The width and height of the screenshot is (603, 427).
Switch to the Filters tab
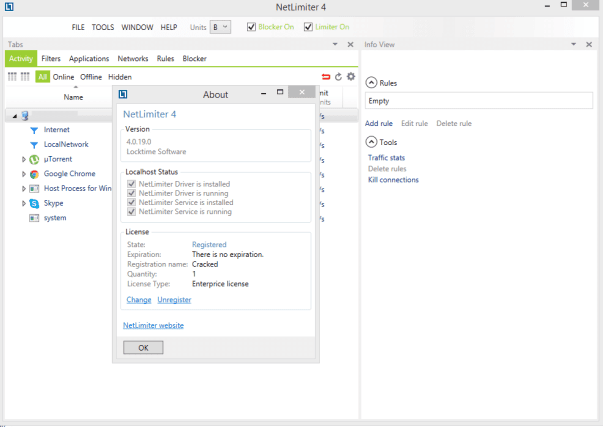click(51, 58)
